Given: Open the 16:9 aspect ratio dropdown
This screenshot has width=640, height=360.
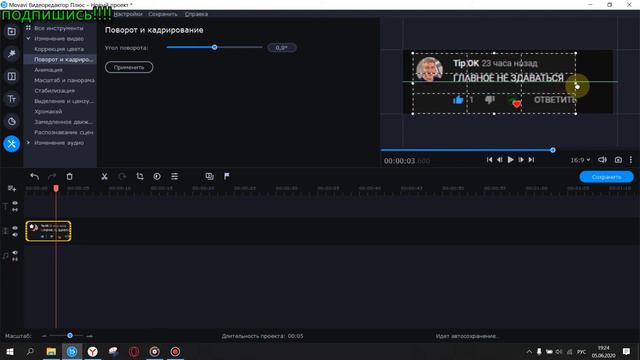Looking at the screenshot, I should pos(580,160).
